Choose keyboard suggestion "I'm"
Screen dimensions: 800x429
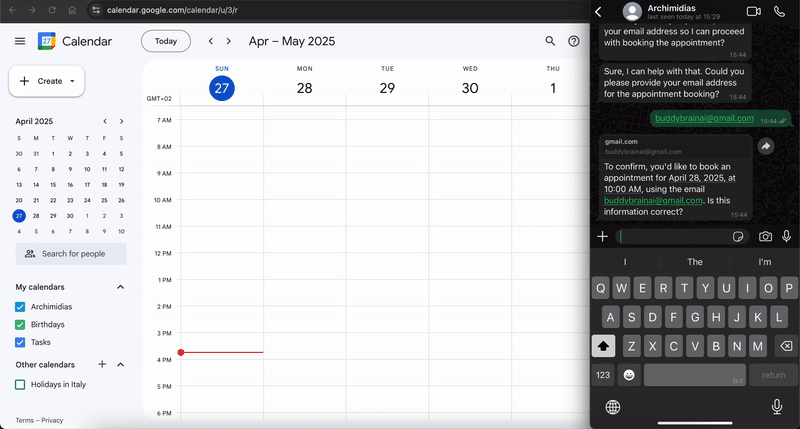point(765,262)
